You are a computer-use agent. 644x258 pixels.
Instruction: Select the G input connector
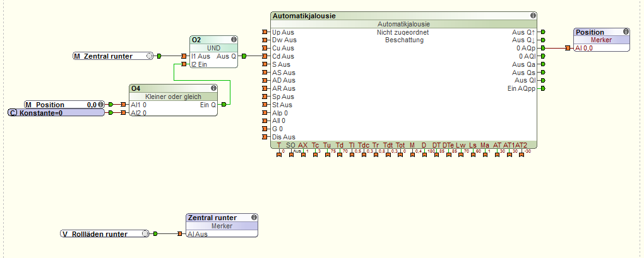point(265,129)
